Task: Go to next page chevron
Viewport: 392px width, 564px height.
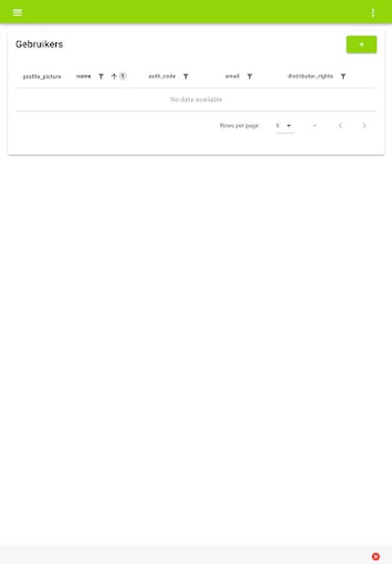Action: [364, 125]
